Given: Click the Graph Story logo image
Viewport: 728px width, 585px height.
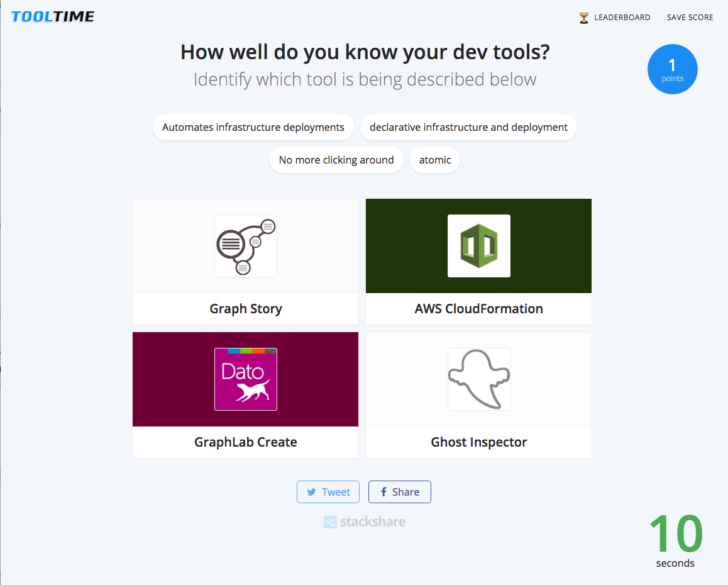Looking at the screenshot, I should [x=246, y=246].
